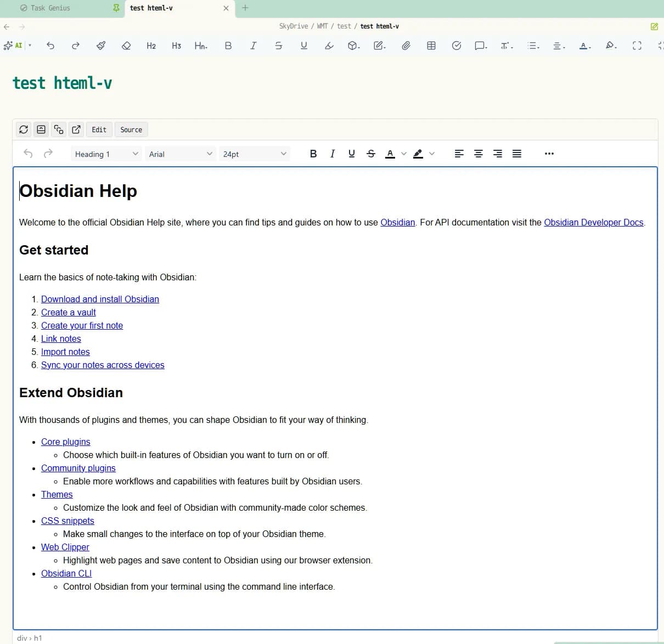Screen dimensions: 664x644
Task: Refresh the embedded HTML view
Action: click(x=24, y=129)
